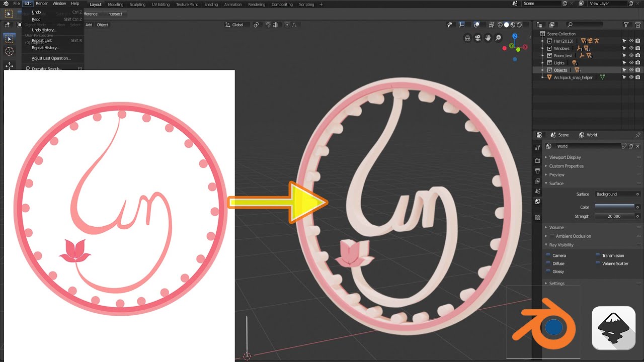The height and width of the screenshot is (362, 644).
Task: Open Render properties tab icon
Action: coord(537,160)
